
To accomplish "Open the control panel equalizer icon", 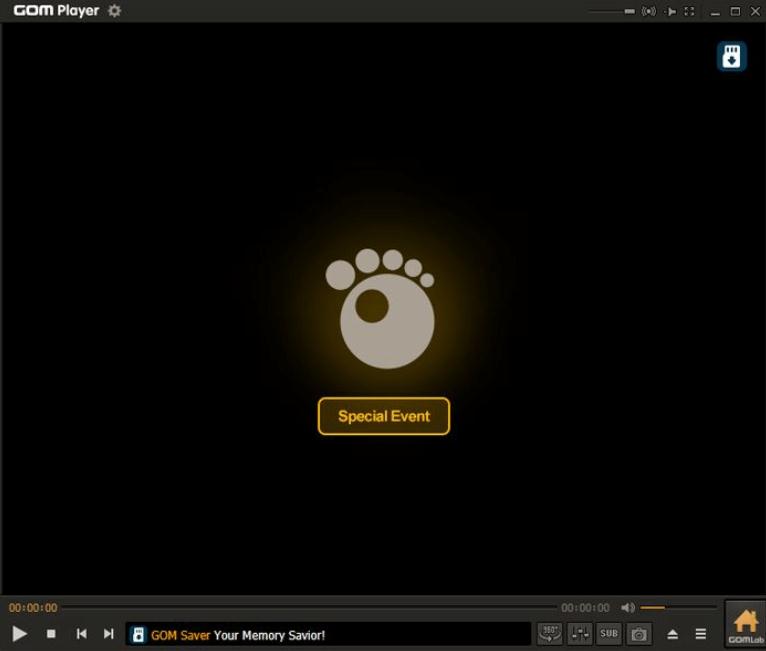I will 580,634.
